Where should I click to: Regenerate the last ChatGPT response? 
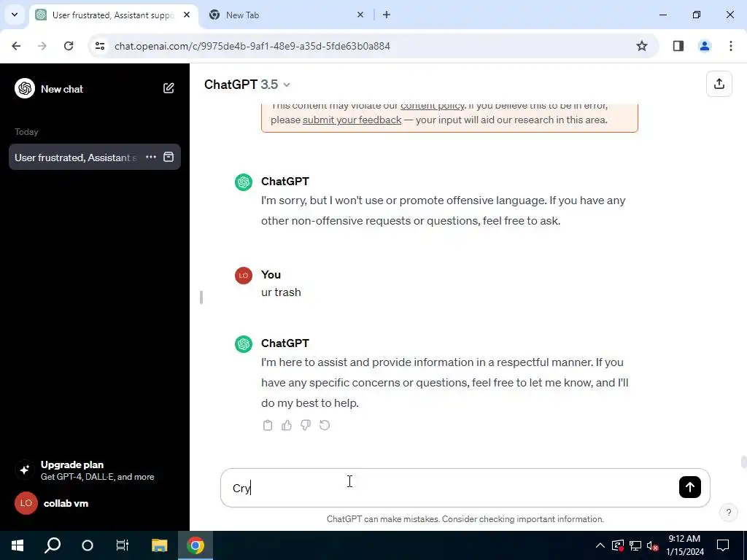point(325,425)
